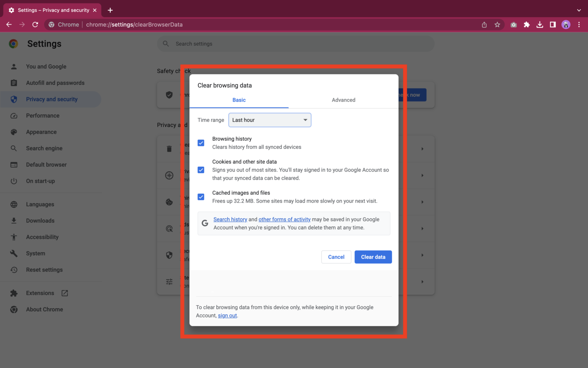
Task: Open the three-dot Chrome menu icon
Action: (x=579, y=24)
